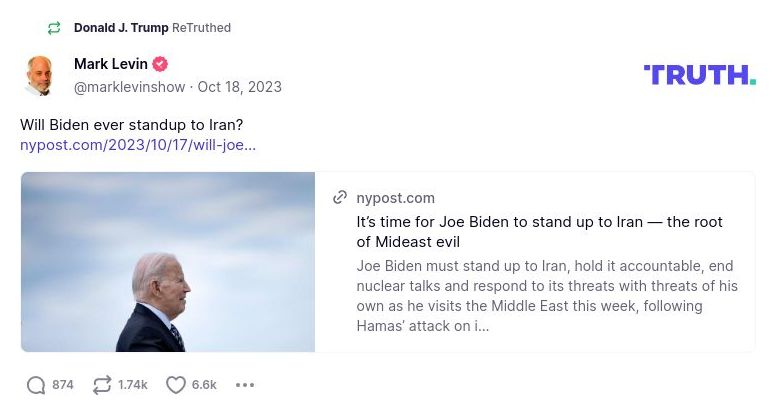Open Mark Levin's profile avatar

(x=39, y=75)
